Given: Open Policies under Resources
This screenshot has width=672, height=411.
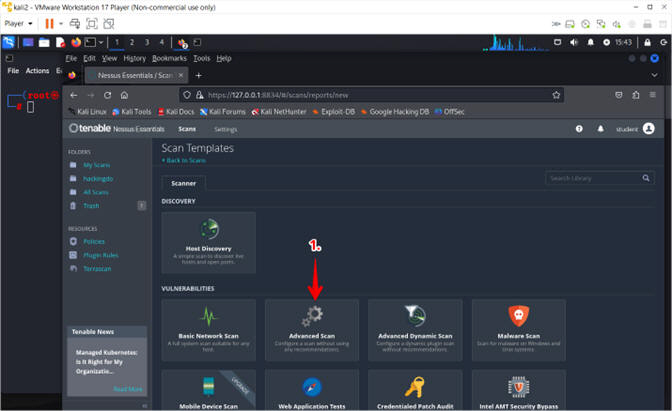Looking at the screenshot, I should pos(94,242).
